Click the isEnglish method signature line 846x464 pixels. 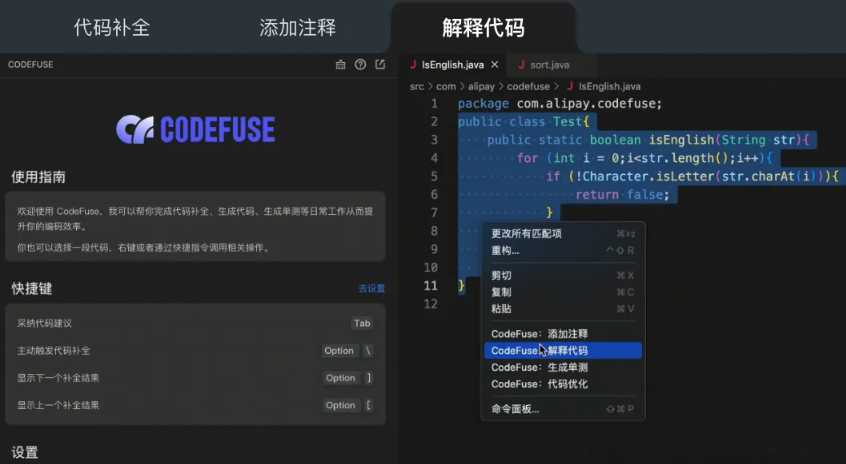pos(648,140)
